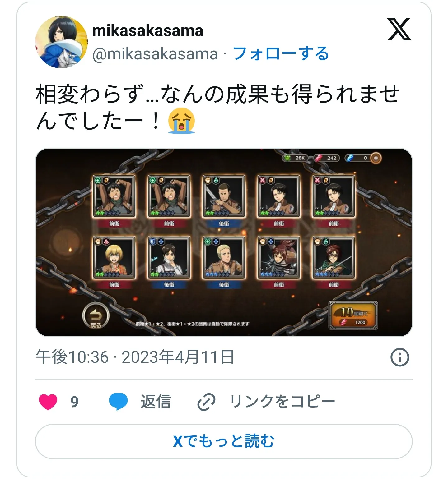Select the Sasha card with brown ponytail

pyautogui.click(x=279, y=258)
